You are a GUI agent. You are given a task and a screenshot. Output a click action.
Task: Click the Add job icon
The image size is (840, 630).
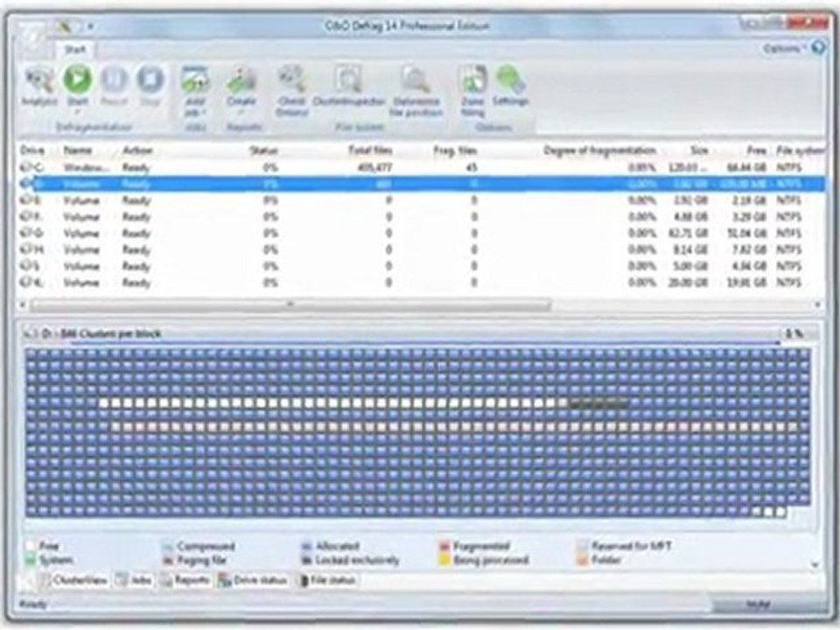(x=195, y=80)
